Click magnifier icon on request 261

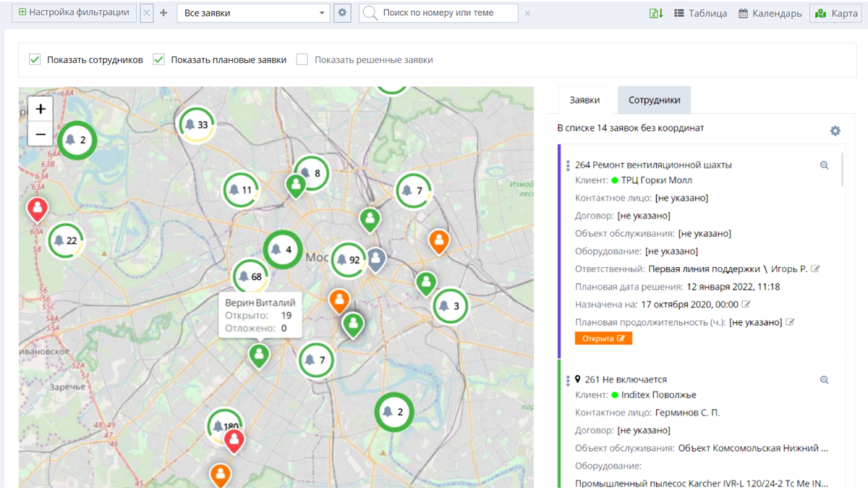824,380
